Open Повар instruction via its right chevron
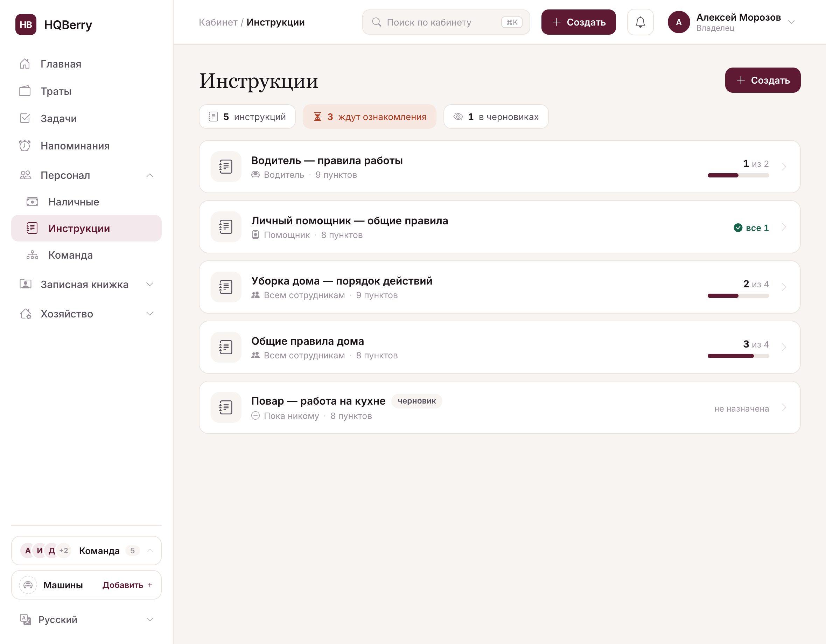The image size is (826, 644). (784, 408)
